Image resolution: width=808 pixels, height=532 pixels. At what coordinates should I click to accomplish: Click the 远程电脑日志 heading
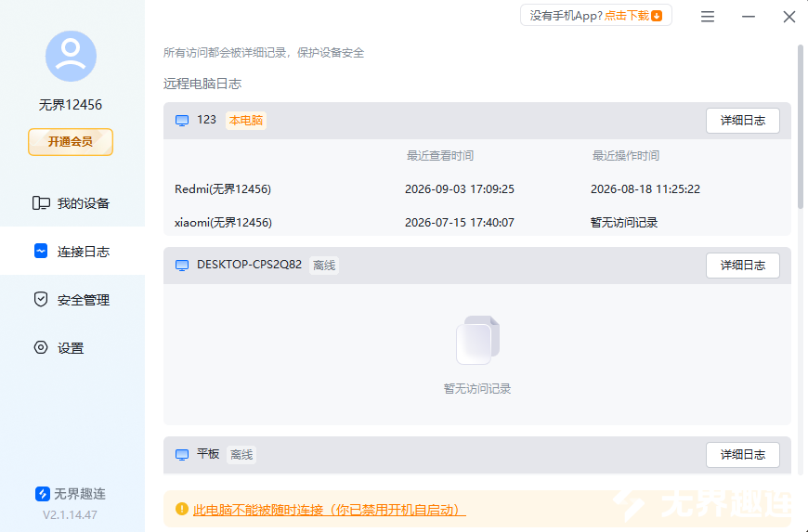[x=202, y=84]
